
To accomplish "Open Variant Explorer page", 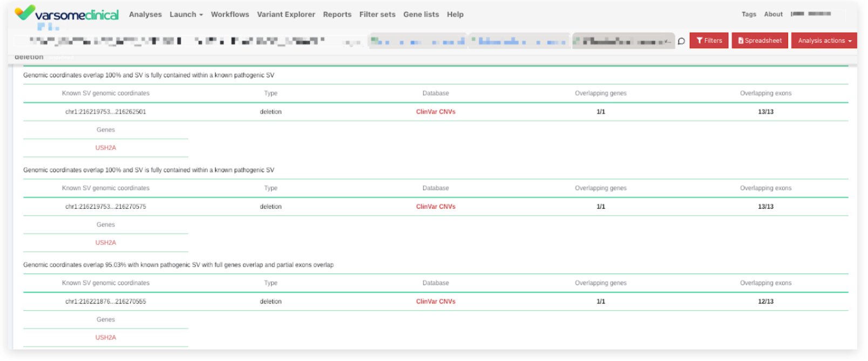I will 286,15.
